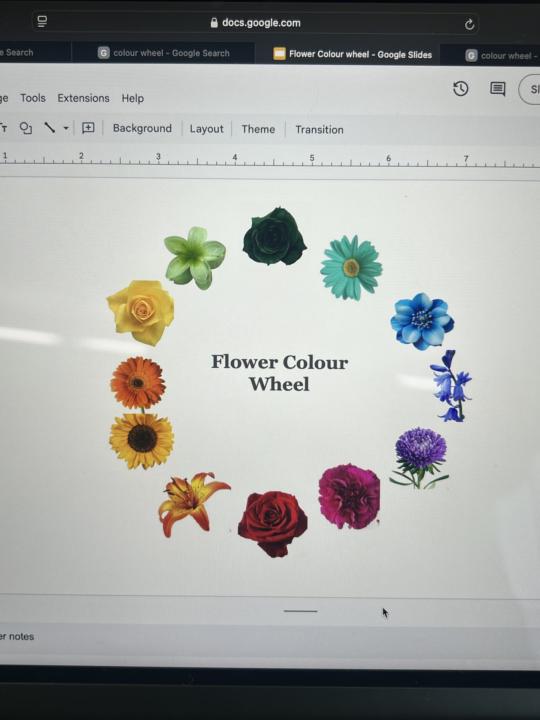Viewport: 540px width, 720px height.
Task: Open version history clock icon
Action: coord(461,88)
